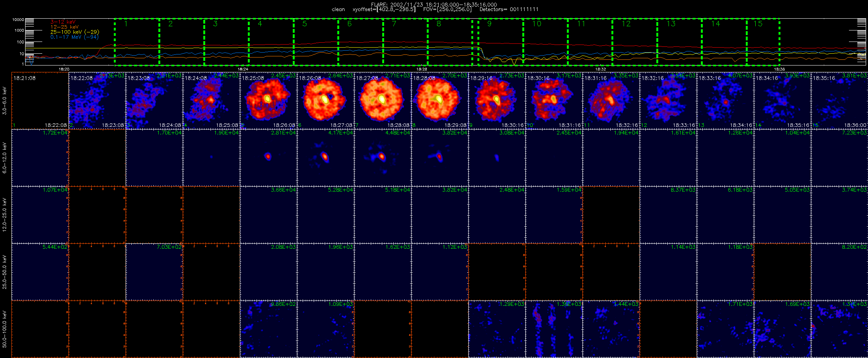Select interval 2 marker in the light curve

click(x=171, y=24)
